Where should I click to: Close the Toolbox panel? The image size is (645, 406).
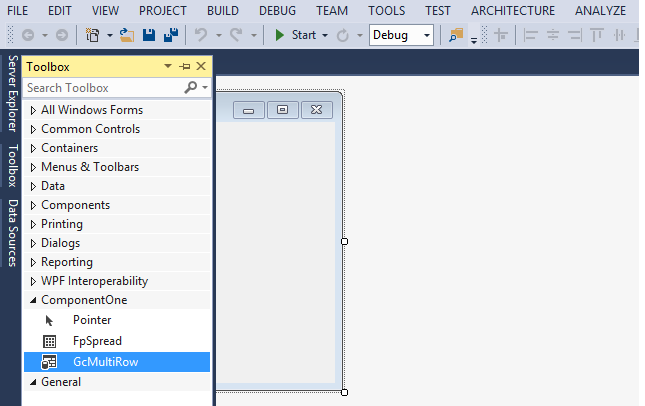201,66
